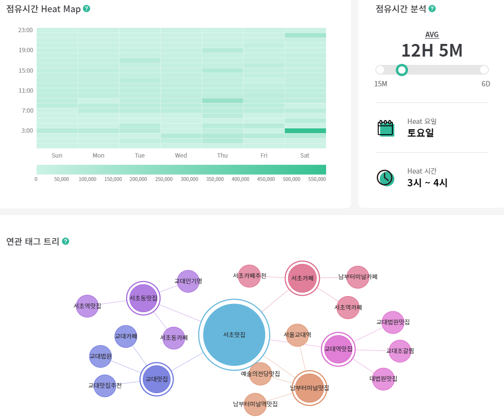Click the 교대조갈찜 tag bubble
The image size is (504, 420).
click(400, 351)
